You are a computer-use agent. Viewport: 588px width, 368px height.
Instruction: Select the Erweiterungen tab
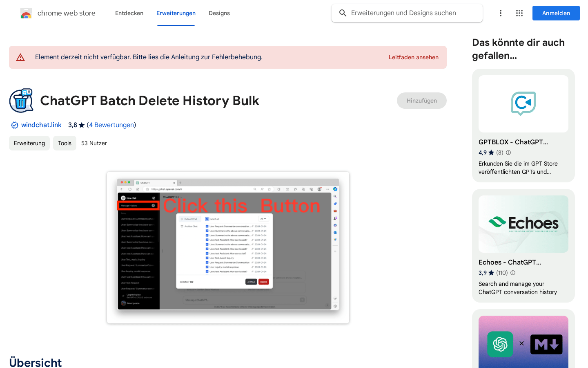pos(176,13)
